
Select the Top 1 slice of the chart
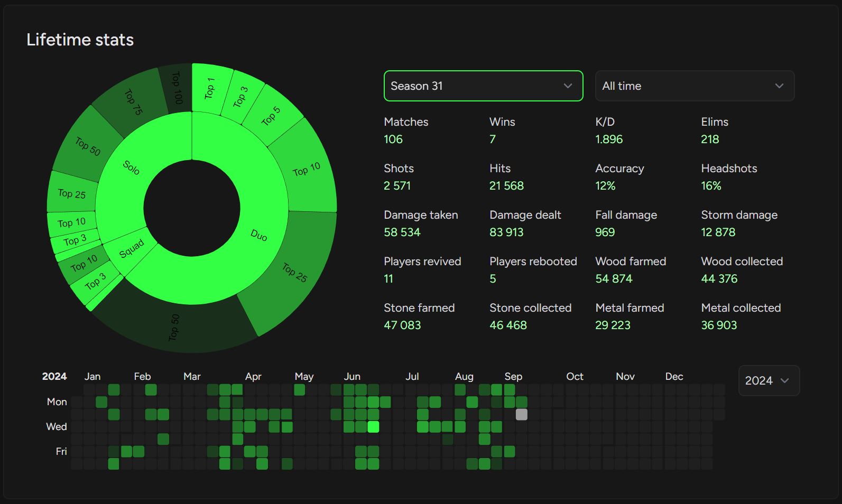coord(210,88)
